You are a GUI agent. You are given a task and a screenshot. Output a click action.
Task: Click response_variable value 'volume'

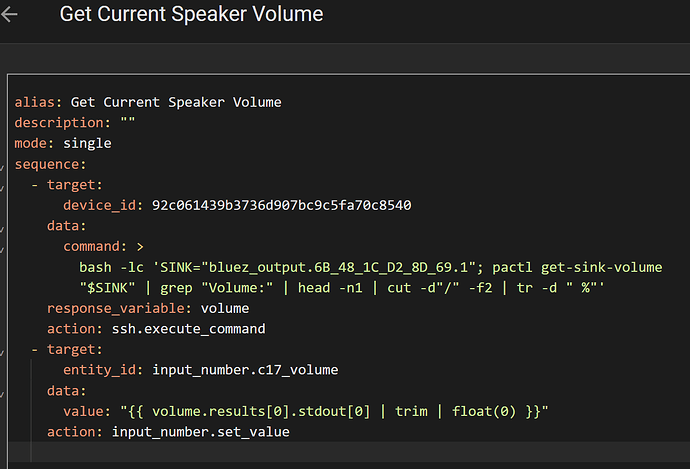click(225, 308)
